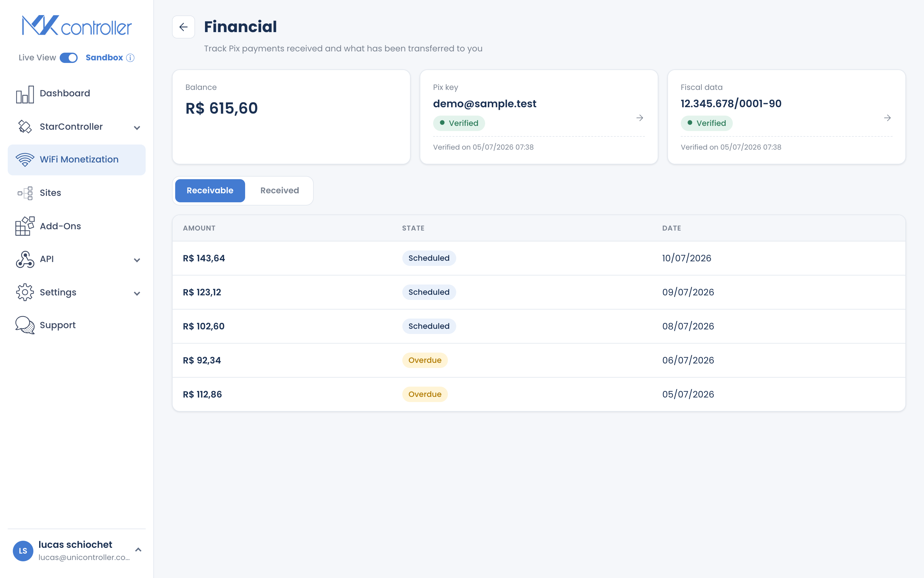Click the LS user avatar
The height and width of the screenshot is (578, 924).
pos(23,550)
